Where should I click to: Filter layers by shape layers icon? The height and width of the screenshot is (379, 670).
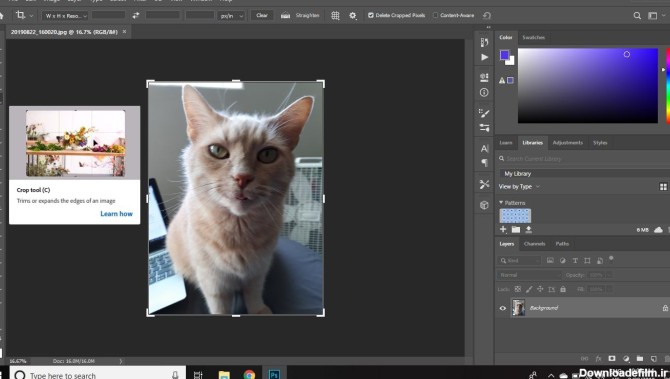tap(588, 261)
